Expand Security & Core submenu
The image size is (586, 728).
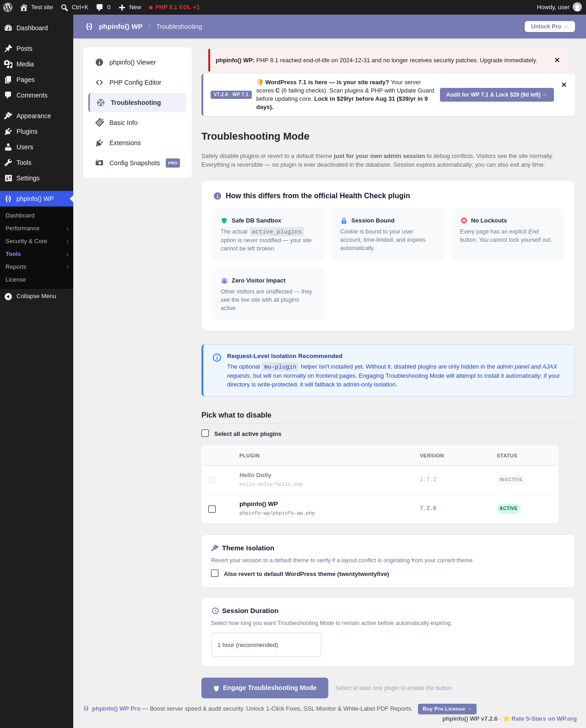[67, 241]
